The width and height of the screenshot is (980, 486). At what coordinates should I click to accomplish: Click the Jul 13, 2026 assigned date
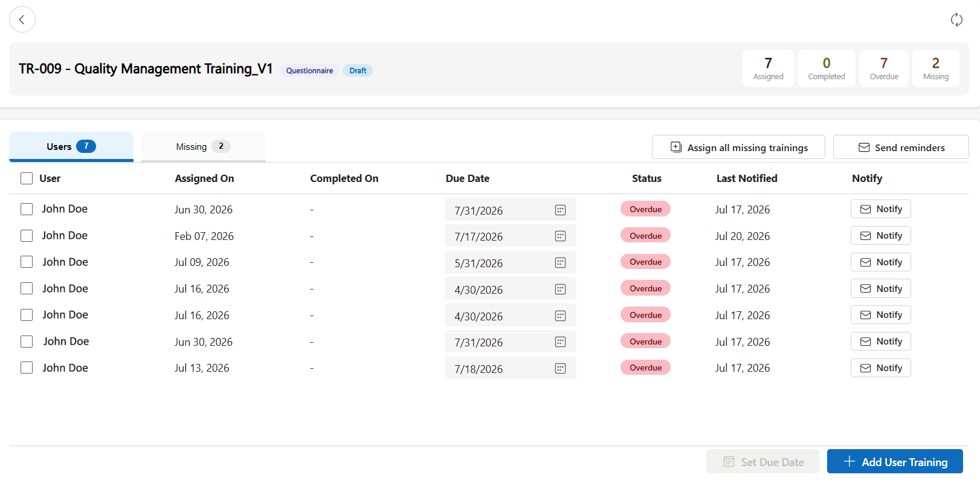point(202,368)
